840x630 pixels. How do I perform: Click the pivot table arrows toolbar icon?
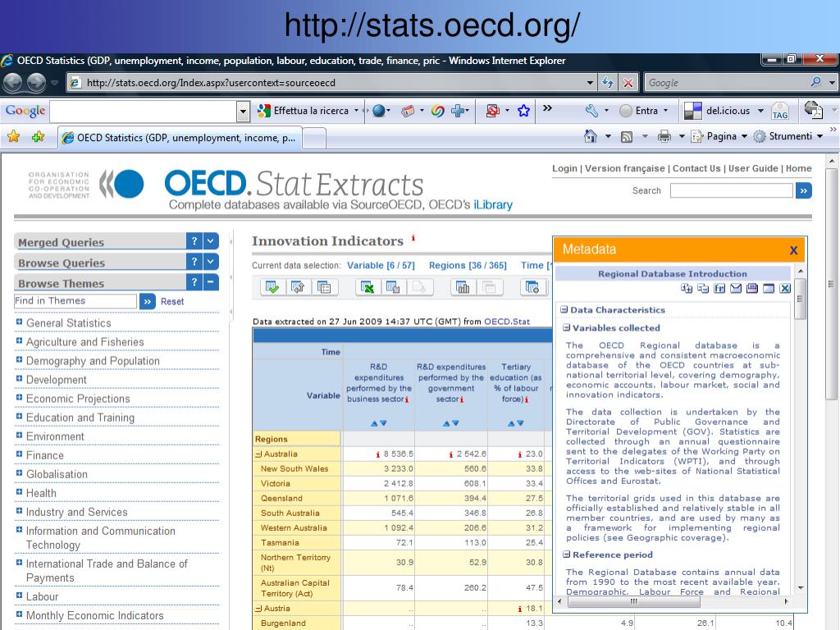pyautogui.click(x=299, y=288)
